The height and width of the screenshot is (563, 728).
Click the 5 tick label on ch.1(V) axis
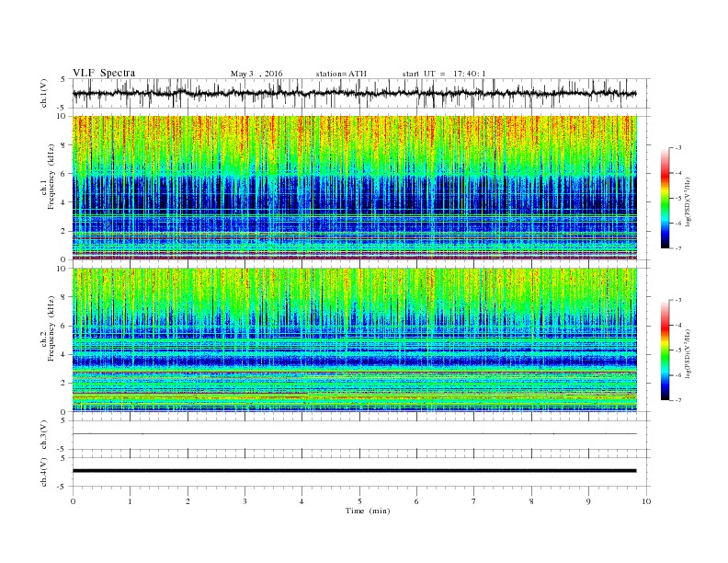coord(63,79)
